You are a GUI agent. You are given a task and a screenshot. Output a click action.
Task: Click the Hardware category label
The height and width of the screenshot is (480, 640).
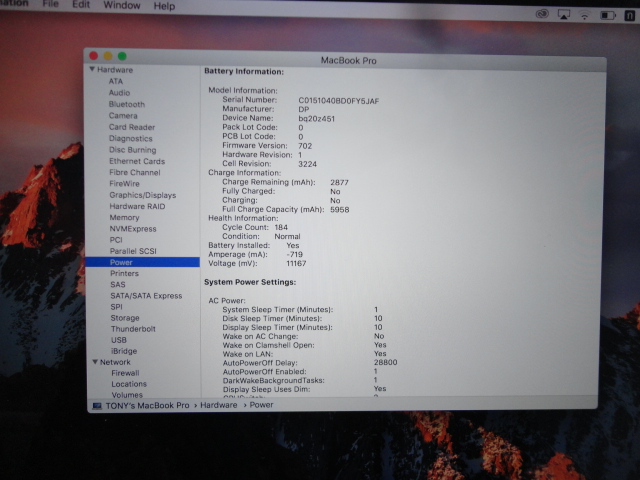(115, 70)
